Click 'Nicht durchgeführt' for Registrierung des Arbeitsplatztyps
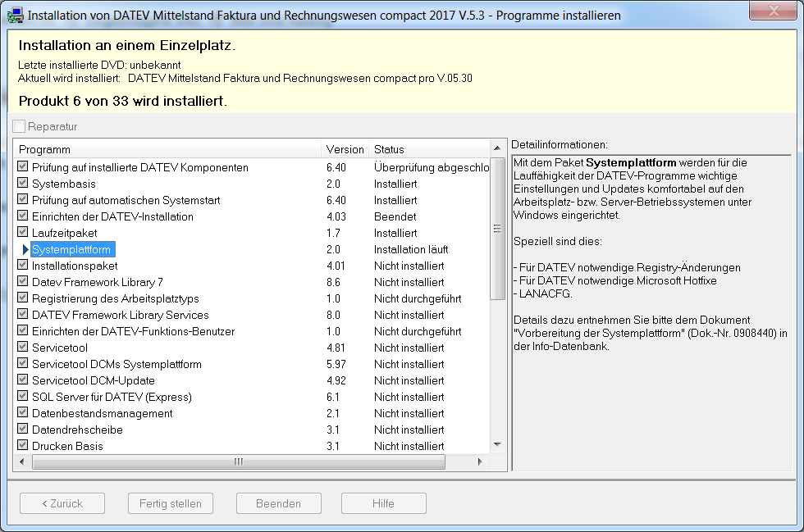 [418, 299]
